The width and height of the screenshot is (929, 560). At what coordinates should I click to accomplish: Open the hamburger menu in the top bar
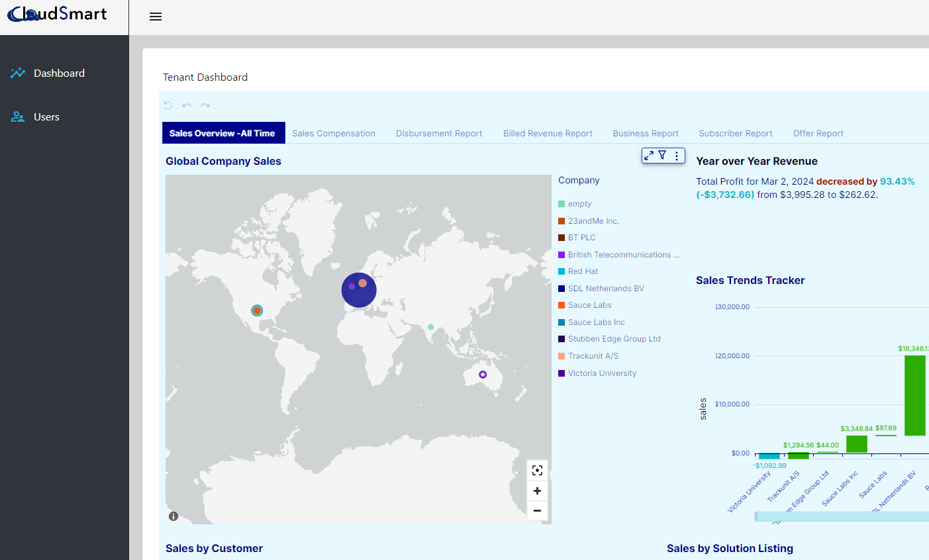[155, 17]
